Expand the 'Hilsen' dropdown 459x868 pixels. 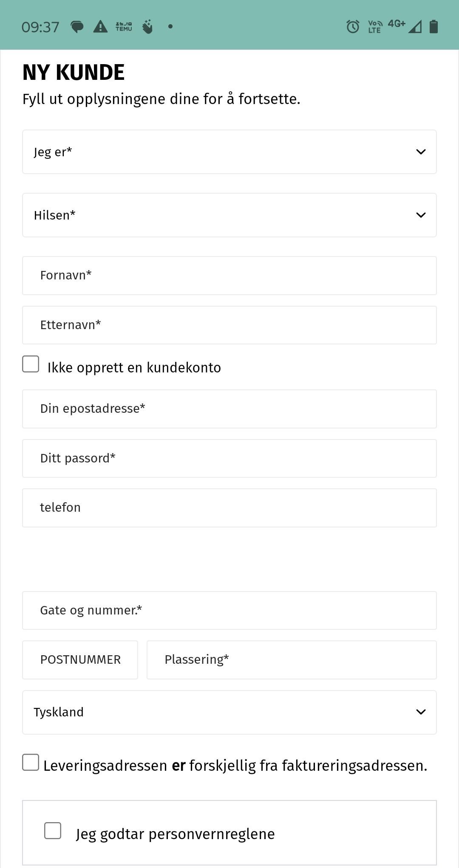[x=229, y=215]
